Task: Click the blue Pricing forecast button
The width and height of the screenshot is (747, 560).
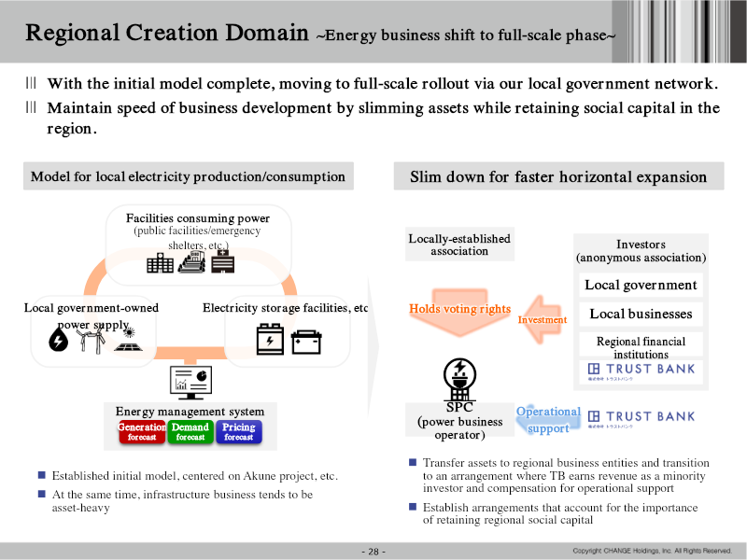Action: pos(239,432)
